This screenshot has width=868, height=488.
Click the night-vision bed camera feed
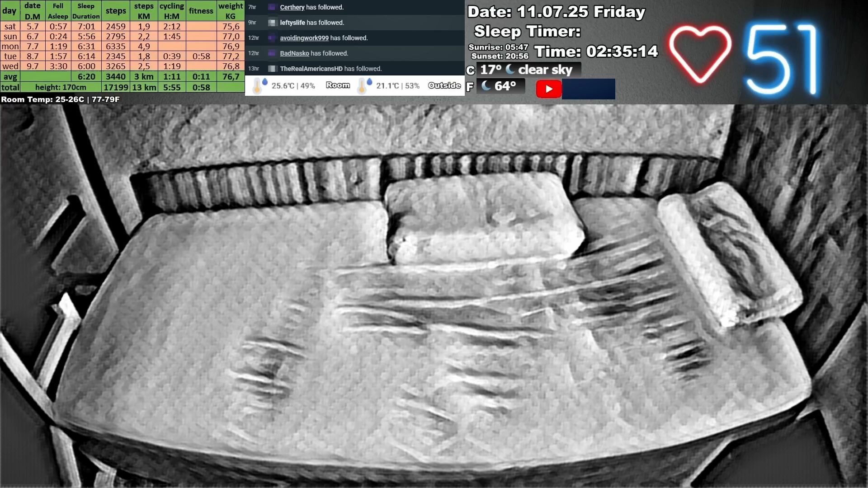click(434, 296)
